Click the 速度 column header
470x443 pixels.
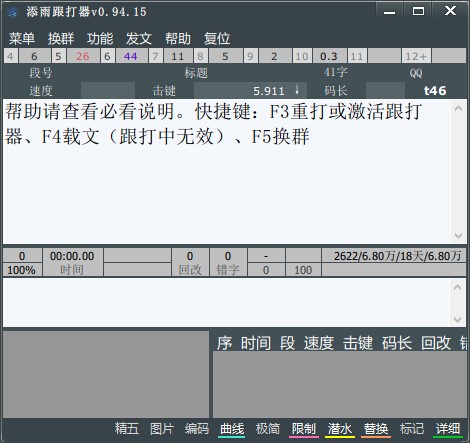click(x=319, y=343)
